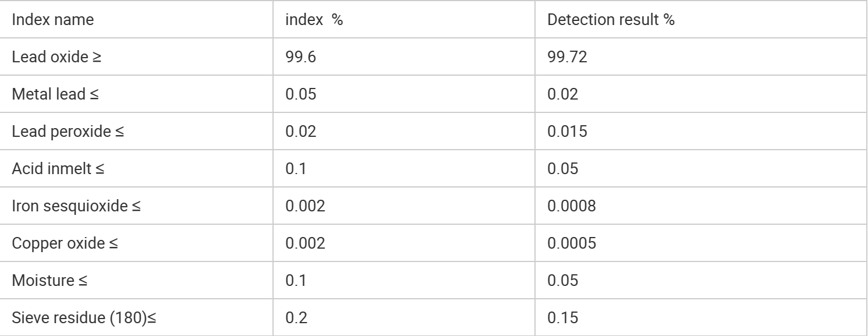Click the Sieve residue index value 0.2
Screen dimensions: 868x336
click(x=296, y=318)
